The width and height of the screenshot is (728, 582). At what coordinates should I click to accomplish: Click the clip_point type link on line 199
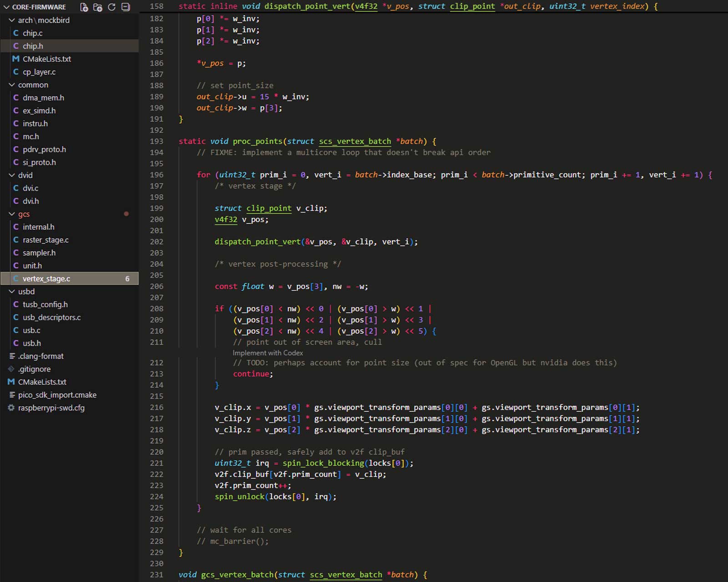pyautogui.click(x=268, y=208)
